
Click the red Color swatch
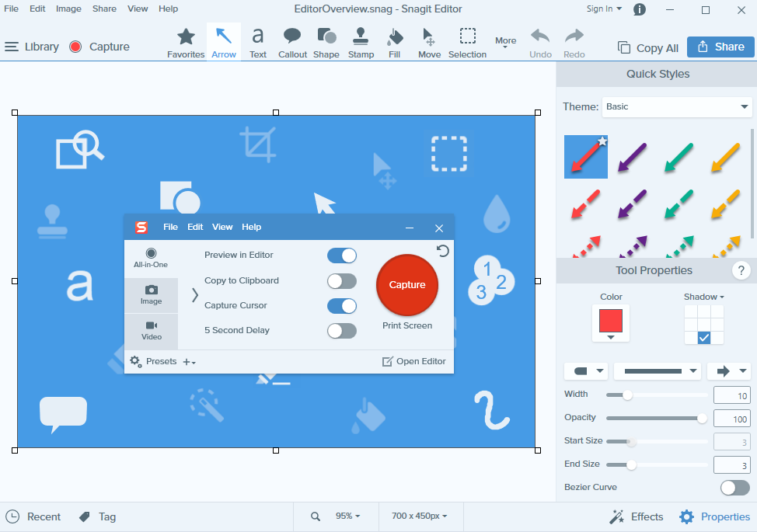pos(611,321)
